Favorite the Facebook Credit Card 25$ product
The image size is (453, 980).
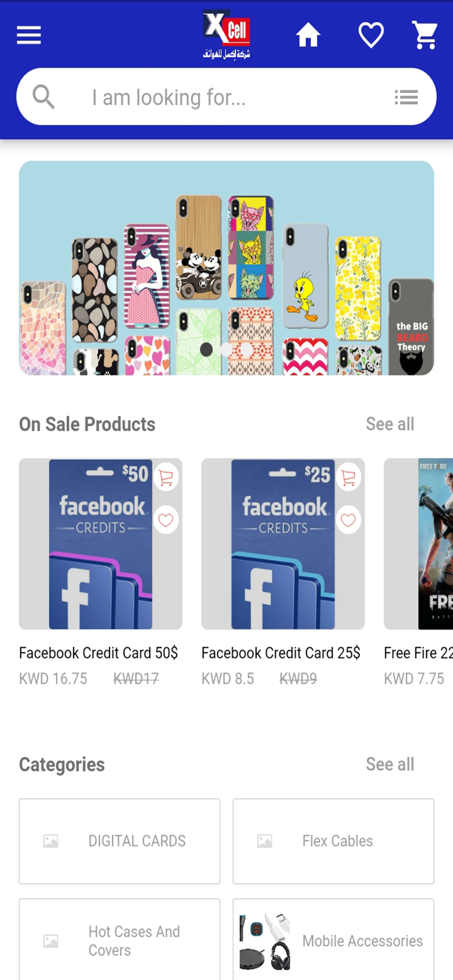[348, 520]
